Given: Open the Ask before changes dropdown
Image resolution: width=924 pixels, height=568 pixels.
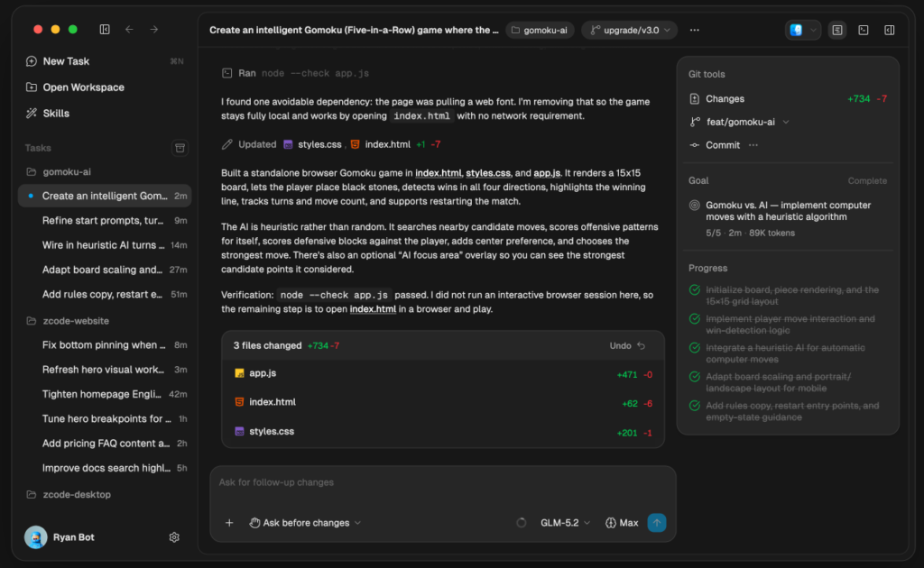Looking at the screenshot, I should click(305, 523).
